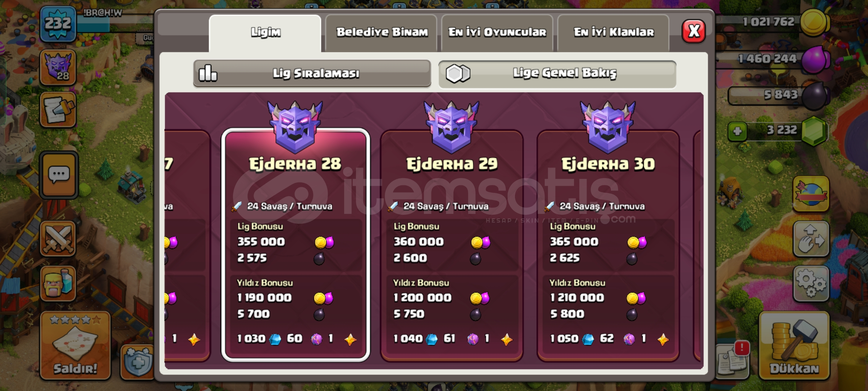This screenshot has height=391, width=868.
Task: Open the Belediye Binam tab
Action: tap(381, 33)
